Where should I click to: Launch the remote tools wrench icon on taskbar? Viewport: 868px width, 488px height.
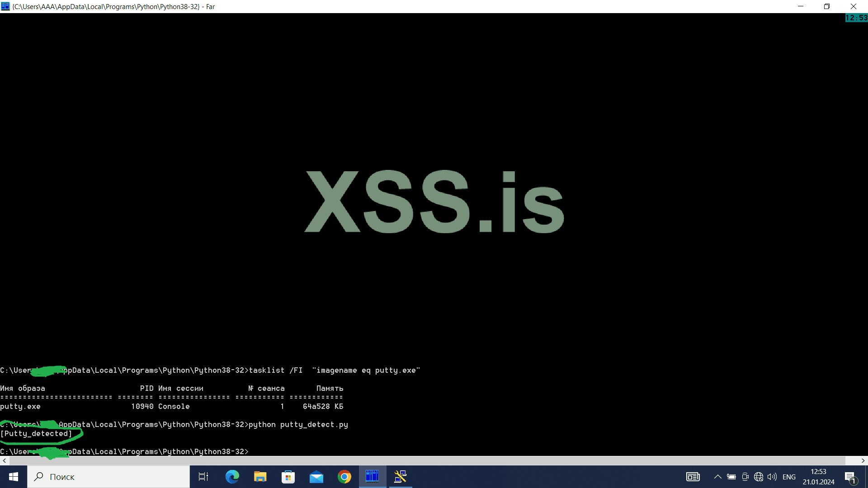tap(401, 477)
